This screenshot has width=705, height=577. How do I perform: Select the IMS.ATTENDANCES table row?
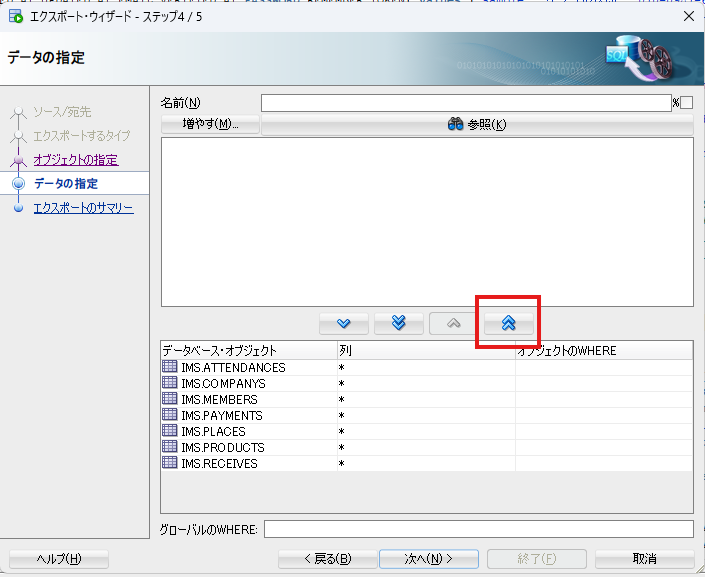tap(233, 367)
